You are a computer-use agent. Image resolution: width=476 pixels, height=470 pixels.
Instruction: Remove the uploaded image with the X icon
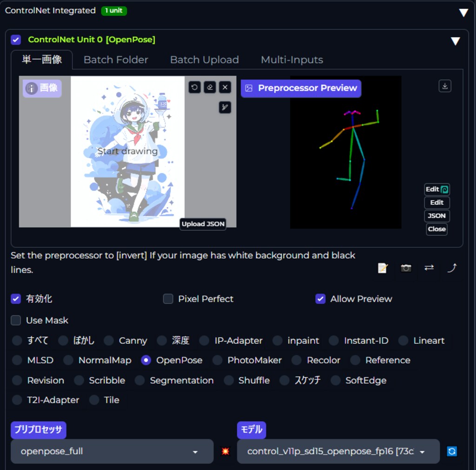tap(225, 87)
